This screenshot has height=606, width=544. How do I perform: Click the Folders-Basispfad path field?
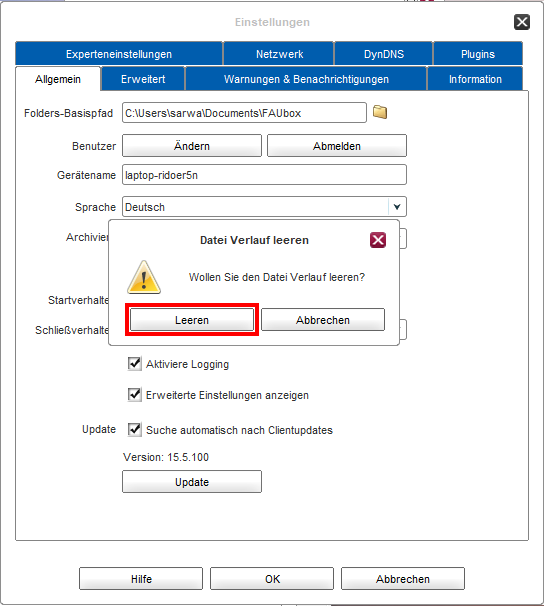point(244,112)
